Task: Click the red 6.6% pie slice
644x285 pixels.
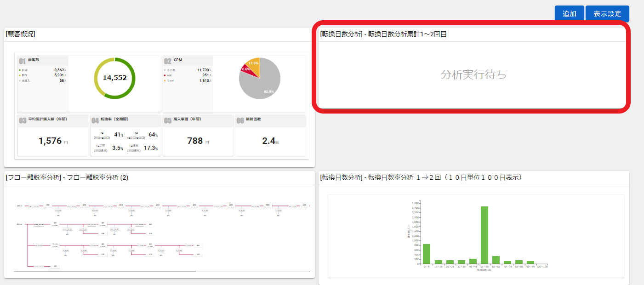Action: 246,69
